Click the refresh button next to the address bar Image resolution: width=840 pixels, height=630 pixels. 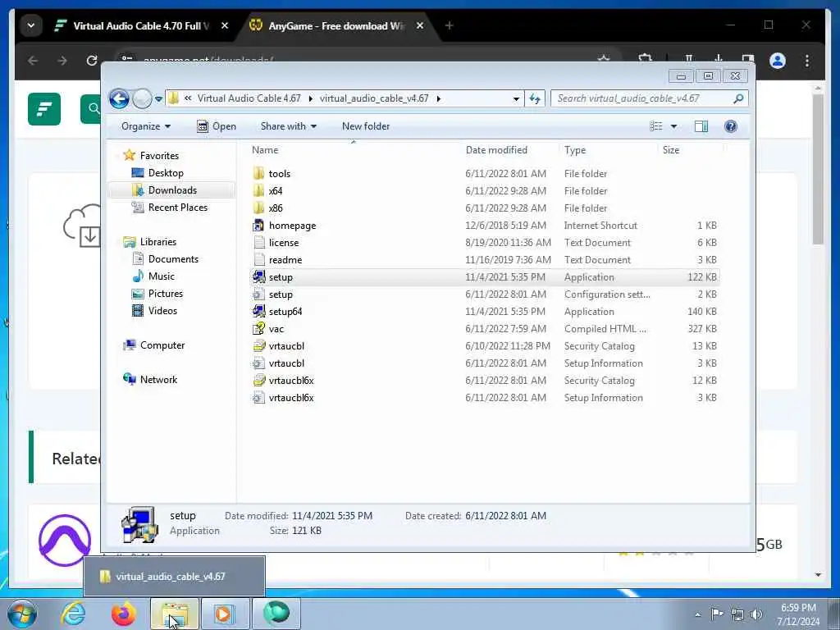coord(535,98)
